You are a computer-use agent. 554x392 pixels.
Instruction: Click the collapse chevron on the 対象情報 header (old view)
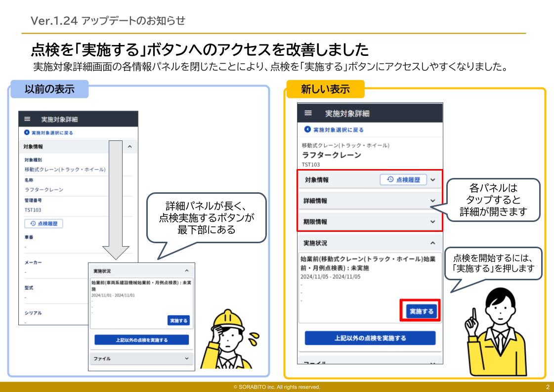pos(129,147)
